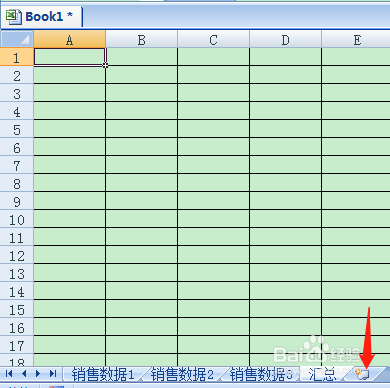Select row 5 header

click(x=17, y=129)
